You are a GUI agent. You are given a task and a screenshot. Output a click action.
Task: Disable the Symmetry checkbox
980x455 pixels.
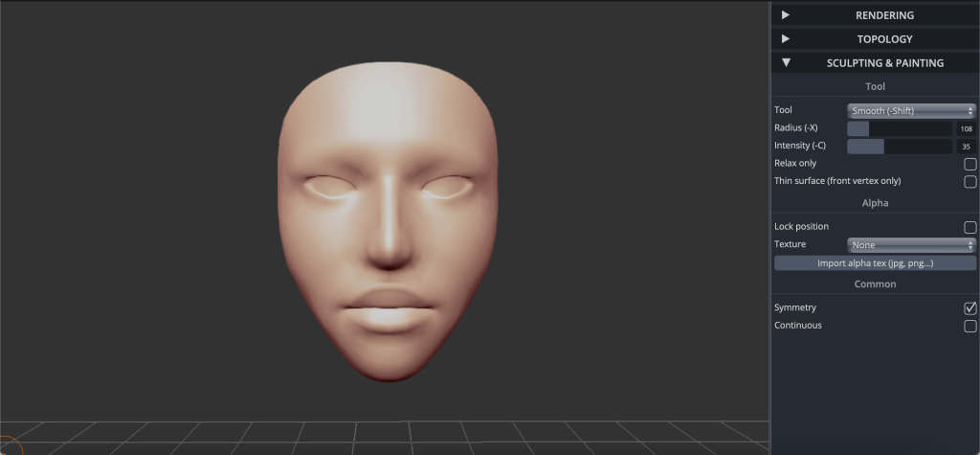(x=969, y=307)
